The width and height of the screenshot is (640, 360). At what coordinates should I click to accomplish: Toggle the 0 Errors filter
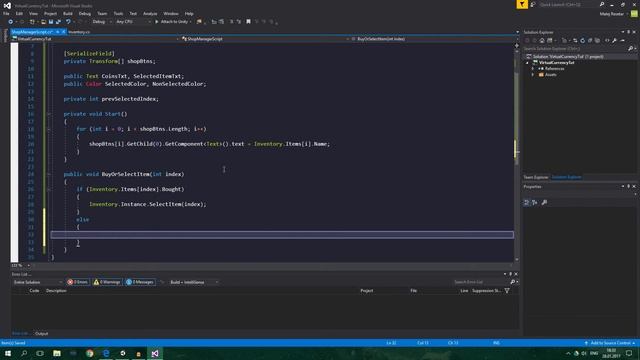pos(78,282)
